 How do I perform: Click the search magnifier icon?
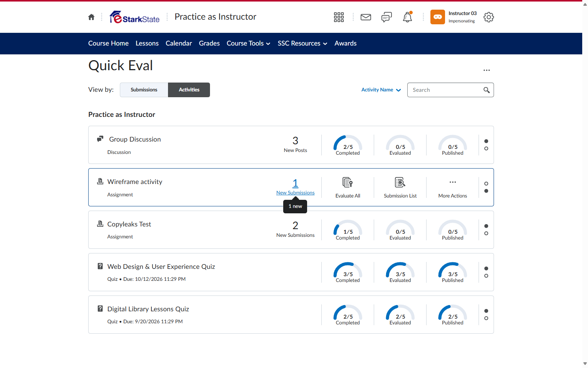pyautogui.click(x=487, y=90)
